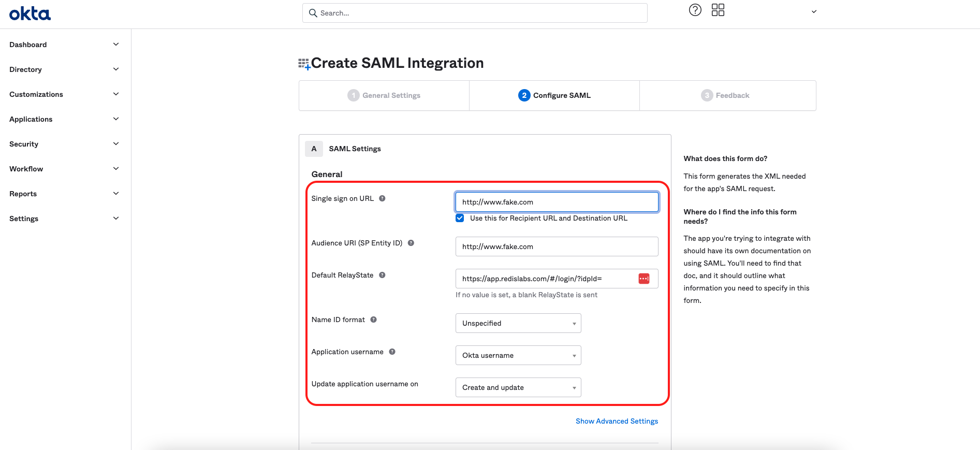Click help icon beside Single sign on URL

(382, 198)
